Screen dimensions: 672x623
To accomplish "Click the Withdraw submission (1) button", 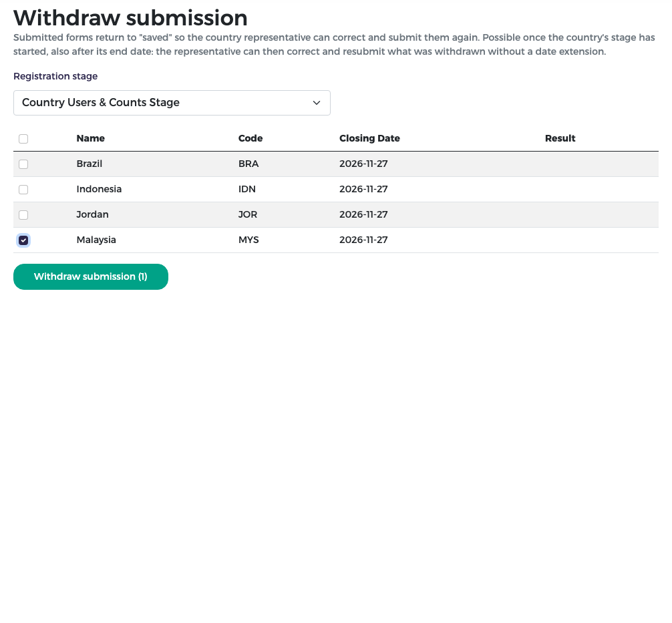I will pos(91,277).
